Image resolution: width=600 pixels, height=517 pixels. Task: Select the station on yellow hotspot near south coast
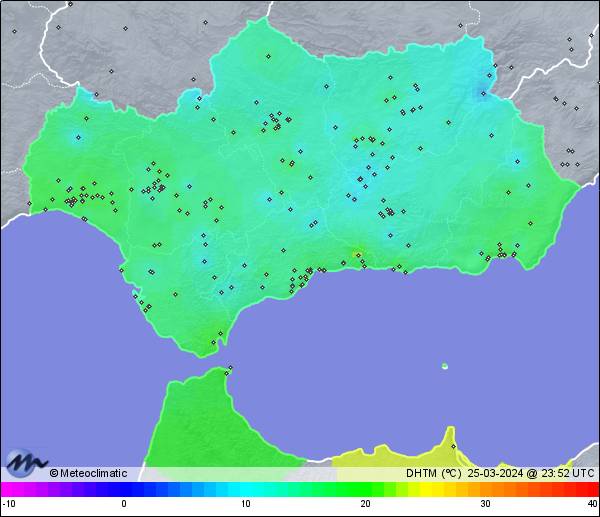(359, 255)
